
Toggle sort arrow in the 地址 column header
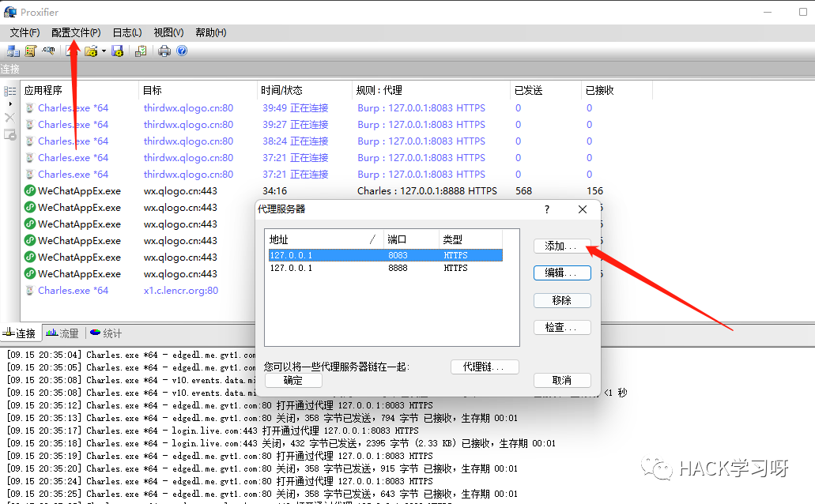[x=372, y=239]
